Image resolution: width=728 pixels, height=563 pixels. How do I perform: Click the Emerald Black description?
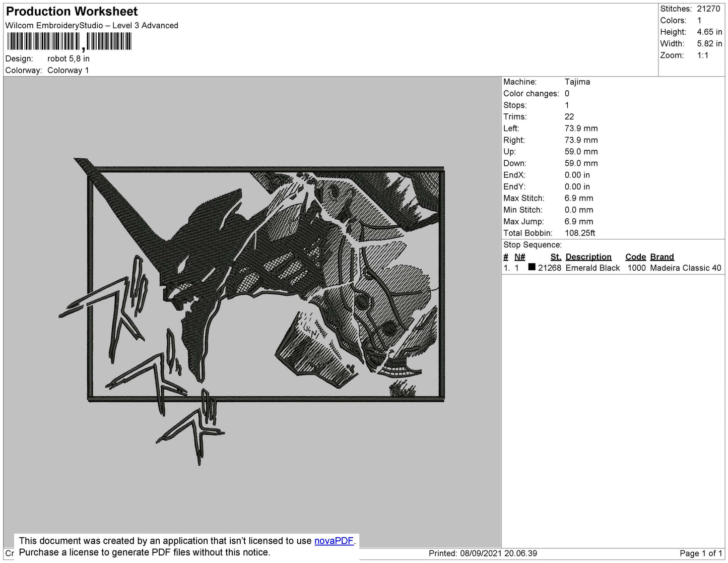click(x=592, y=268)
